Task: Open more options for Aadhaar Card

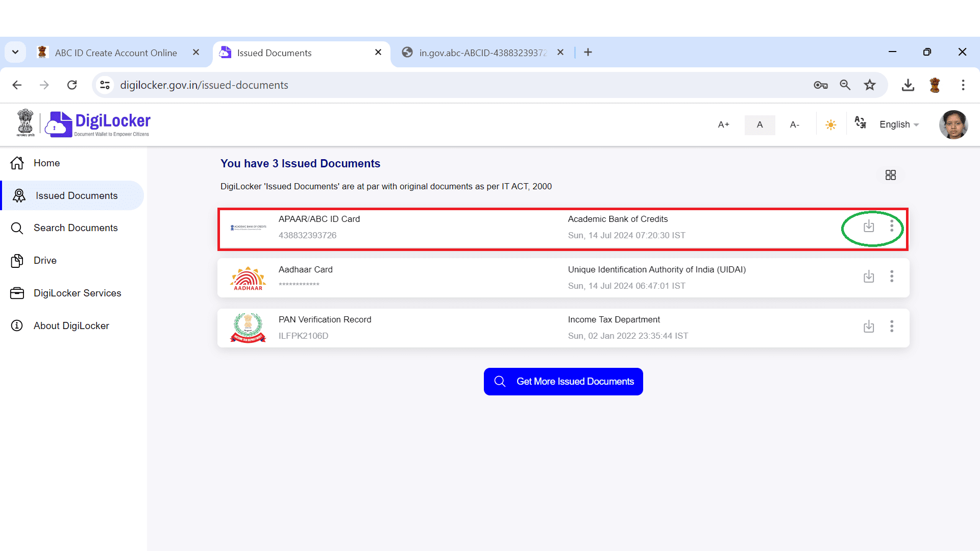Action: tap(892, 277)
